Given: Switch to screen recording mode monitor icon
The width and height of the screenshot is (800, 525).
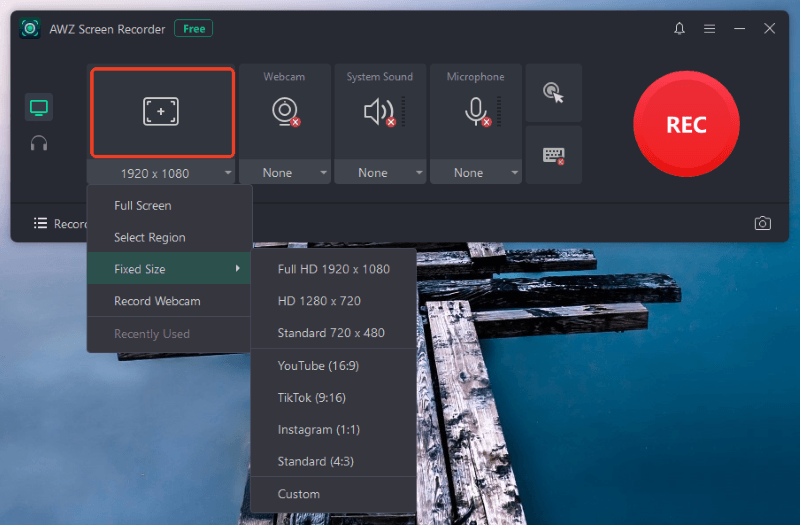Looking at the screenshot, I should click(x=39, y=107).
